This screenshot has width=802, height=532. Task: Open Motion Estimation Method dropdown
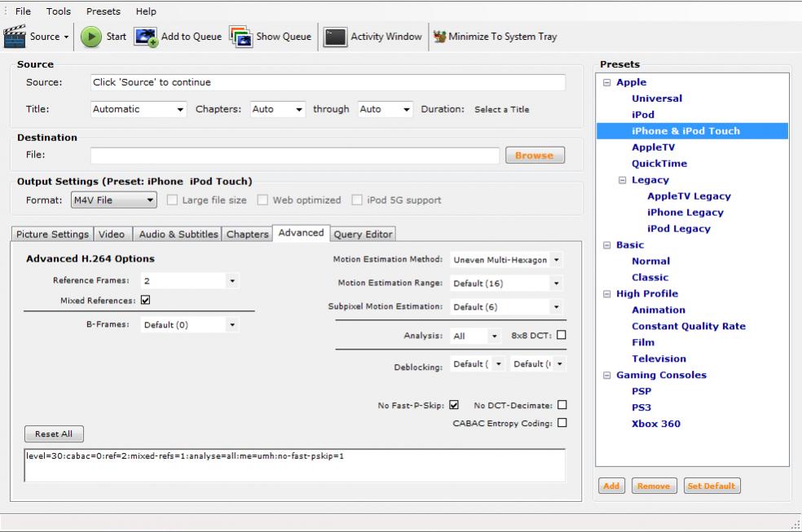(x=506, y=260)
